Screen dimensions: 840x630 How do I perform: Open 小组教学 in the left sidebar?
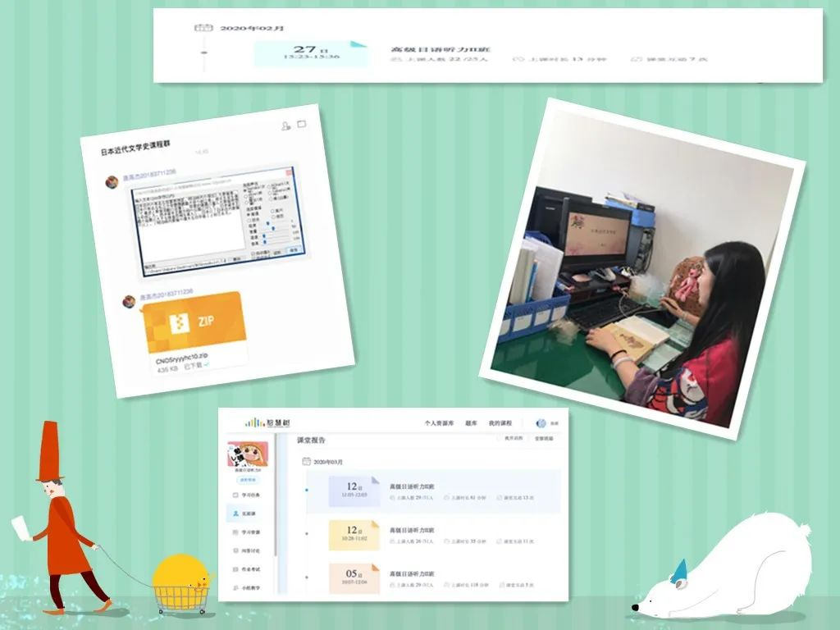(x=249, y=589)
